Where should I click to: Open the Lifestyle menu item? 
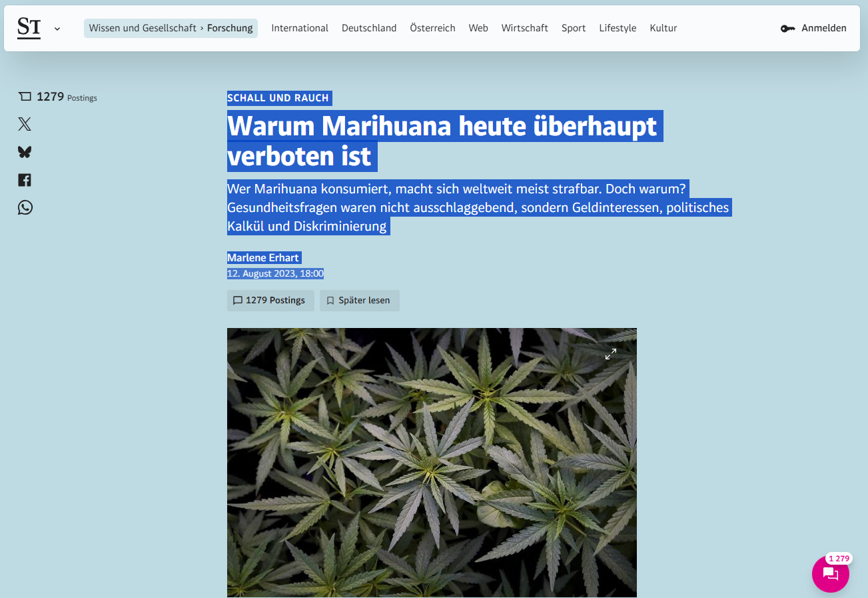[x=618, y=28]
